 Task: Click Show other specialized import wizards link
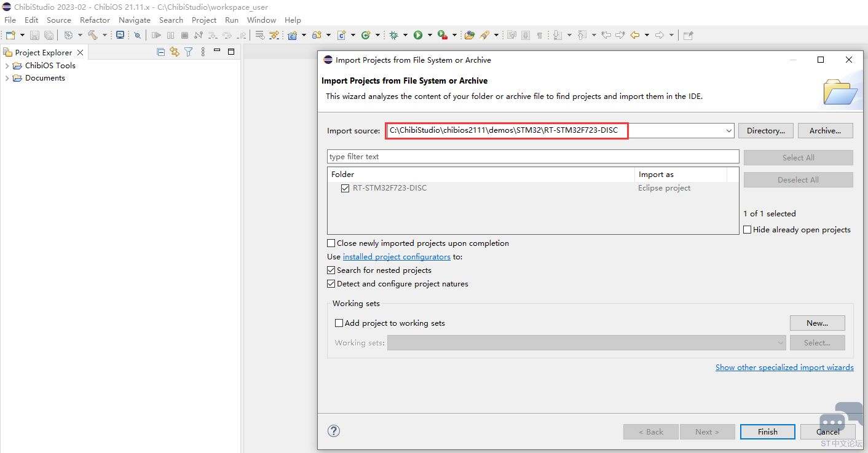784,368
